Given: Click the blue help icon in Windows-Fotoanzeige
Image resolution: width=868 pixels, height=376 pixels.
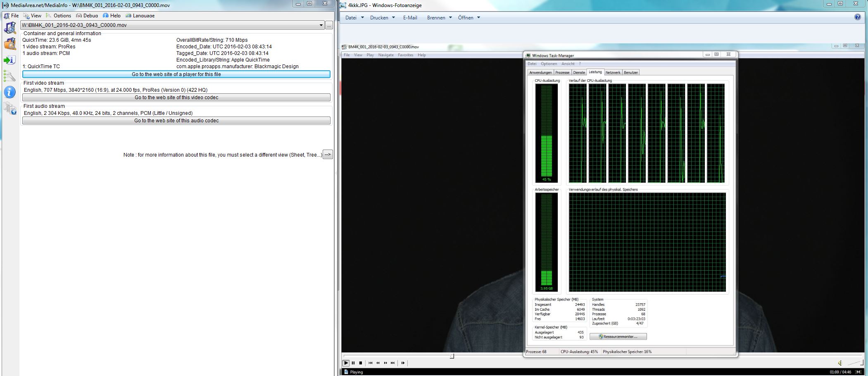Looking at the screenshot, I should [x=858, y=17].
